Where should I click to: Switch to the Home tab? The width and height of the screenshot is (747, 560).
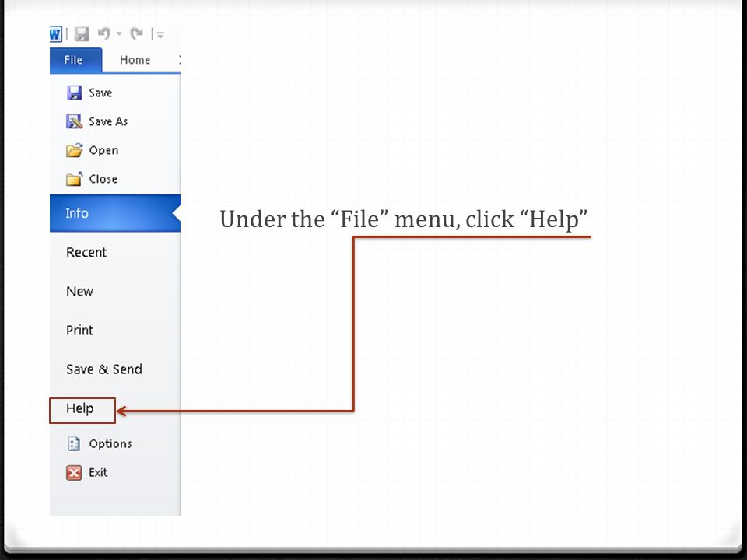tap(135, 60)
